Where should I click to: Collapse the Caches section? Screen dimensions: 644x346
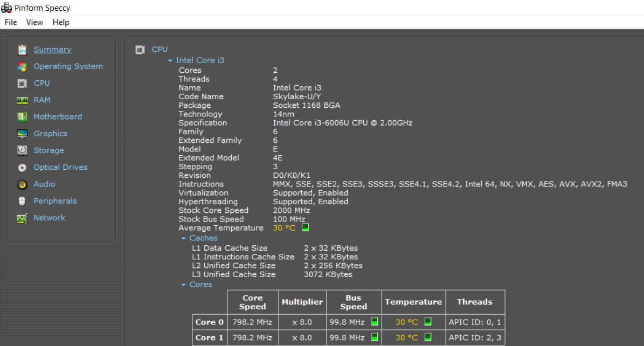click(184, 238)
